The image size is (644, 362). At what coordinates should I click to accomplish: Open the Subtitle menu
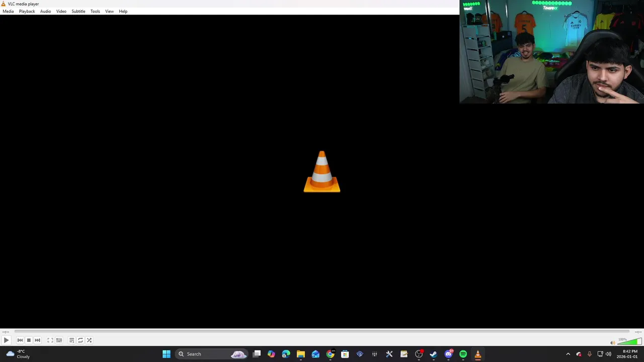[x=78, y=11]
